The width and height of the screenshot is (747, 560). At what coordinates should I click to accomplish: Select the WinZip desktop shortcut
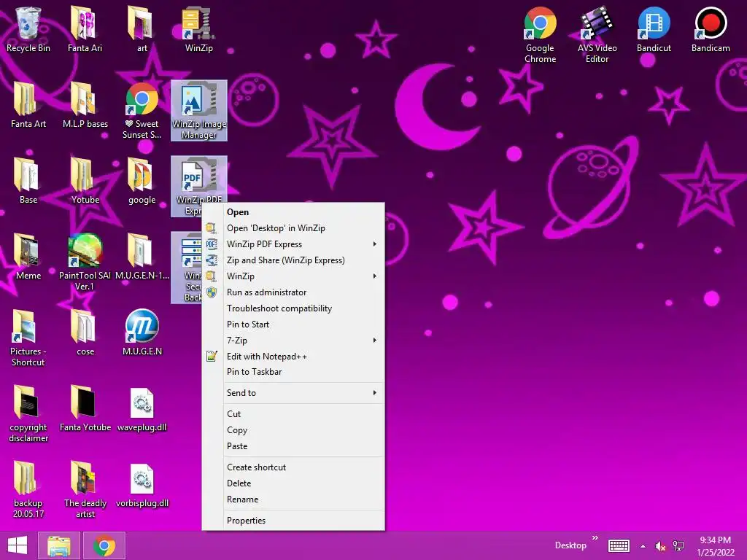click(x=198, y=29)
